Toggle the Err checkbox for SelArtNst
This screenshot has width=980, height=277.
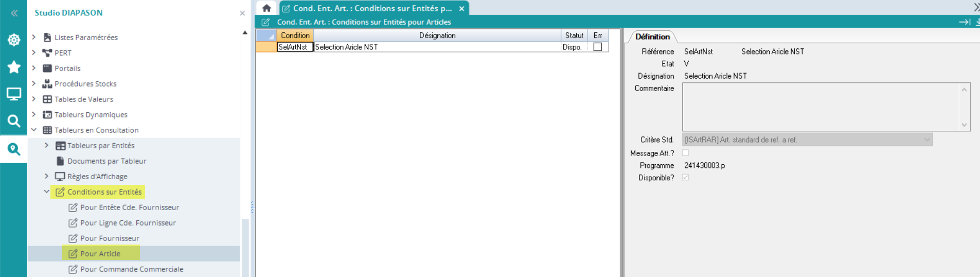597,47
